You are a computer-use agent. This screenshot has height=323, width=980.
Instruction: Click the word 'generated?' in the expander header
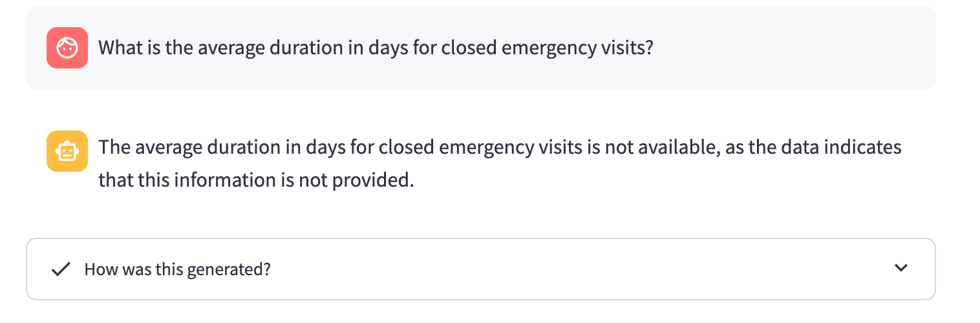[228, 269]
